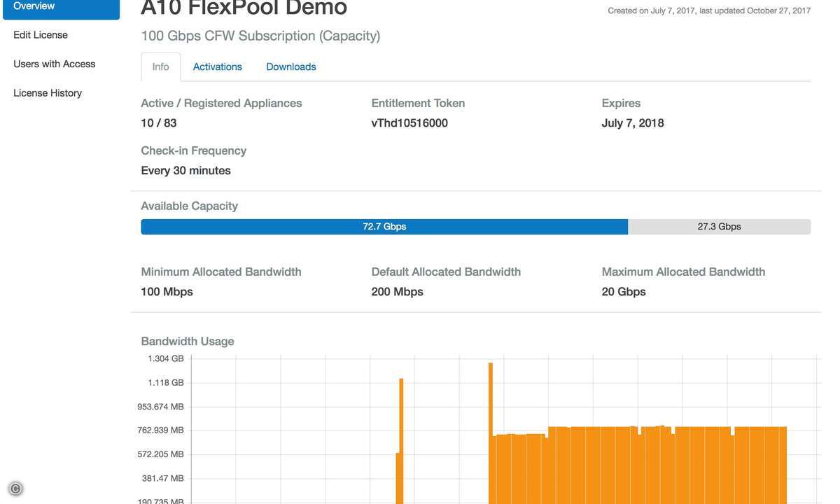Image resolution: width=840 pixels, height=504 pixels.
Task: Click the 10 / 83 appliances value
Action: click(x=159, y=123)
